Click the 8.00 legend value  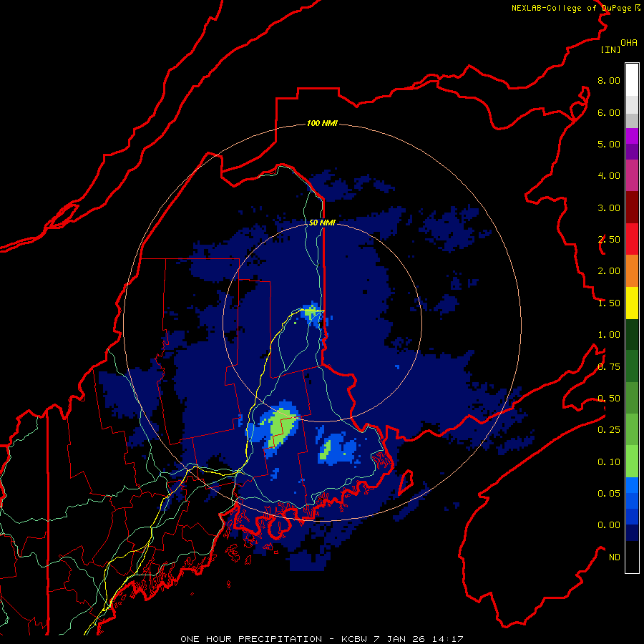[609, 80]
